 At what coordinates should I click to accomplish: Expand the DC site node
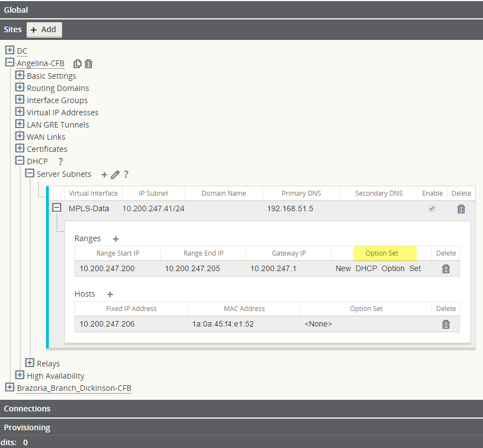(9, 50)
